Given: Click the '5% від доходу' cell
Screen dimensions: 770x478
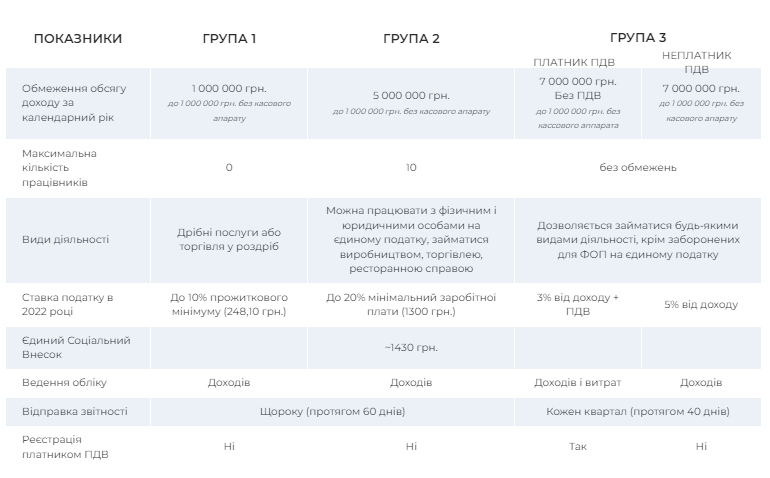Looking at the screenshot, I should click(701, 304).
